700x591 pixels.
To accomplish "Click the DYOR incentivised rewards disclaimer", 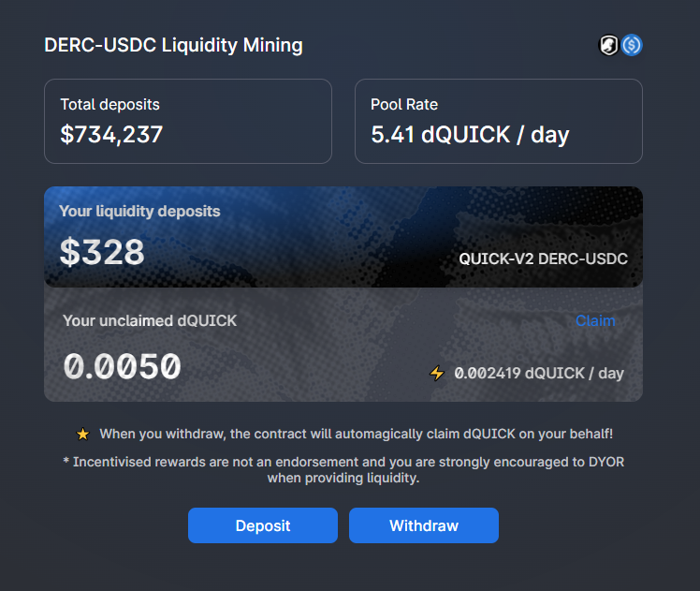I will click(x=343, y=470).
